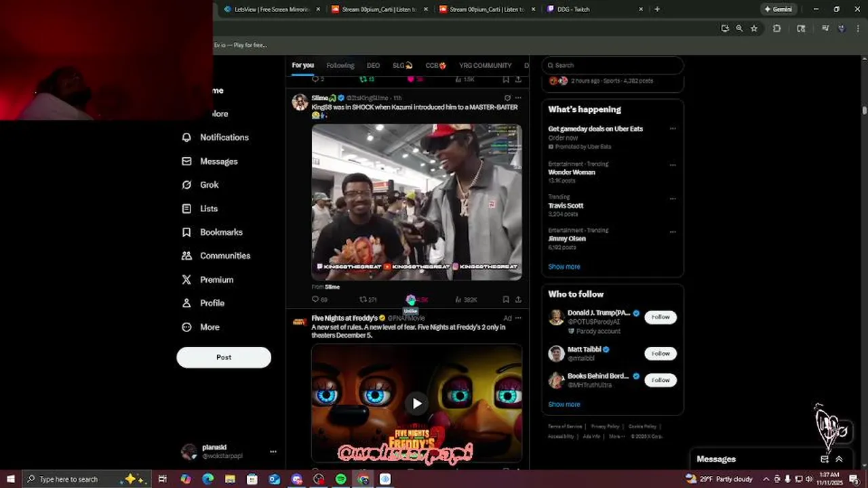Image resolution: width=868 pixels, height=488 pixels.
Task: Follow Matt Taibbi
Action: (660, 353)
